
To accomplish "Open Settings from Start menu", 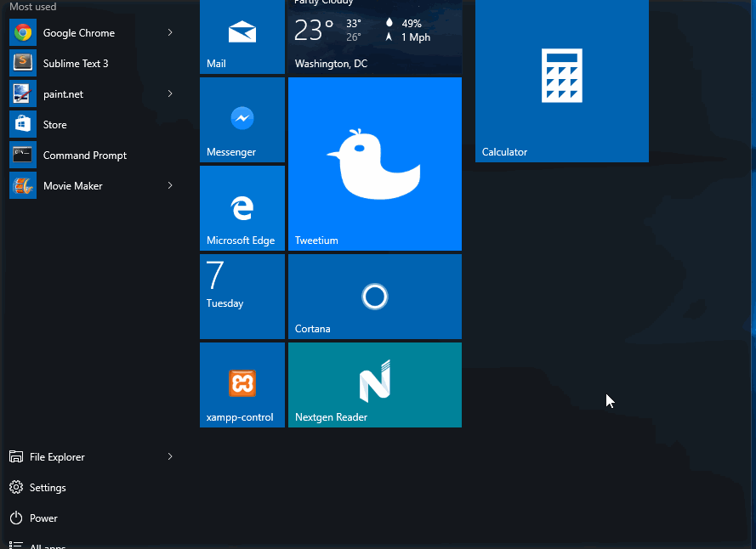I will [48, 488].
